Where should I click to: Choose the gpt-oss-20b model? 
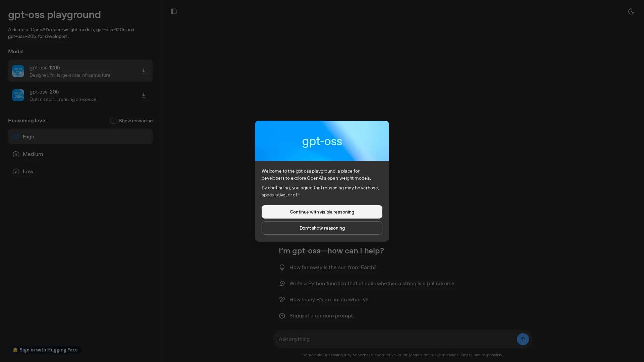pos(80,95)
